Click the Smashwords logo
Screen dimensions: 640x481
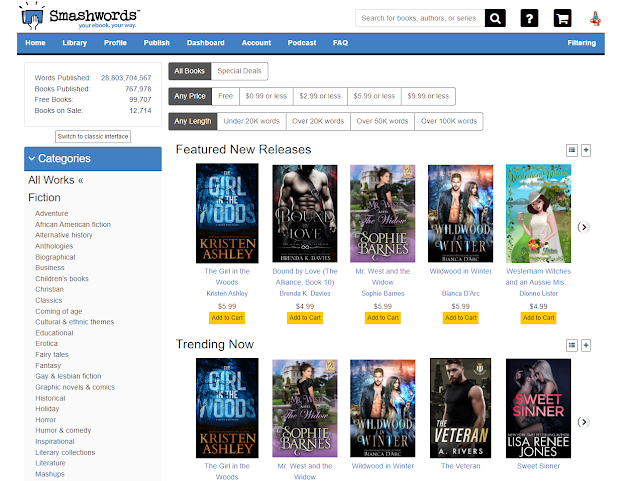tap(80, 17)
